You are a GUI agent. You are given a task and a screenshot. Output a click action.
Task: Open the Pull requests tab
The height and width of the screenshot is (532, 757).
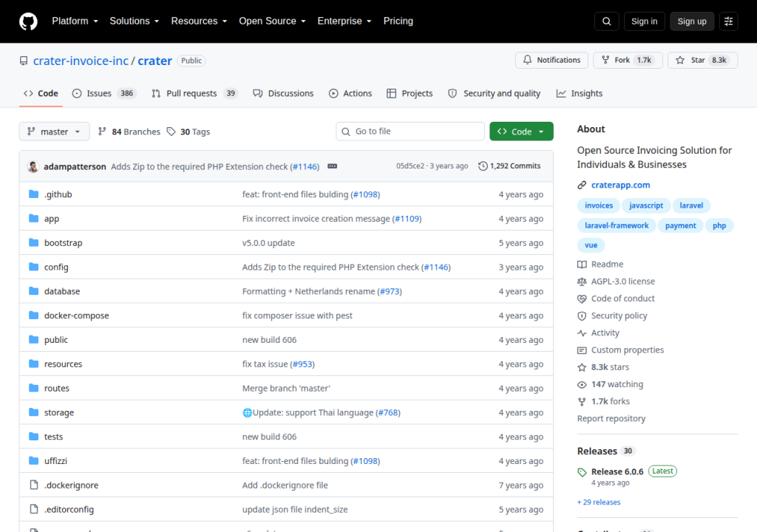pos(194,93)
